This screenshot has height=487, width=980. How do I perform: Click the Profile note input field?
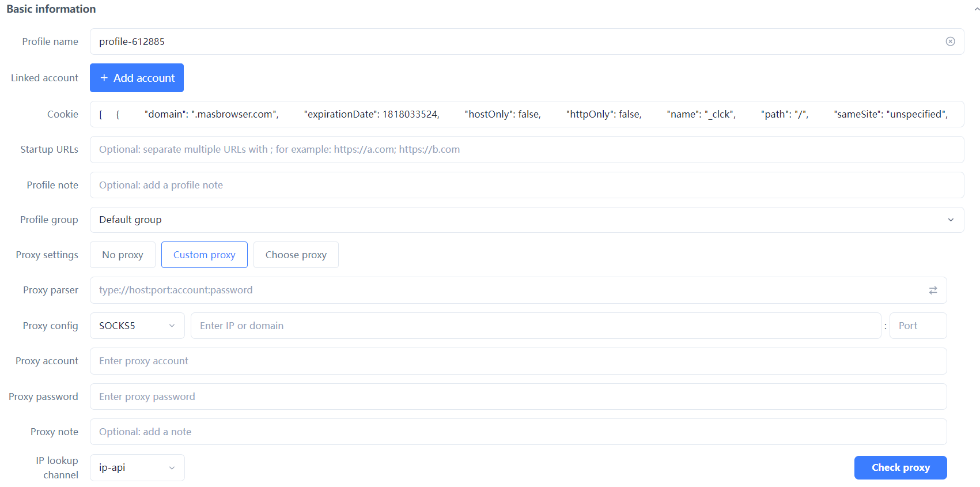click(x=527, y=185)
